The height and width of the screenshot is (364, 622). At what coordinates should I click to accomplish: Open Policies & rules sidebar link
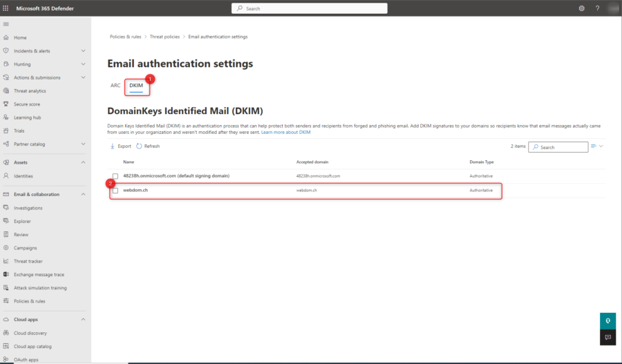pyautogui.click(x=29, y=301)
